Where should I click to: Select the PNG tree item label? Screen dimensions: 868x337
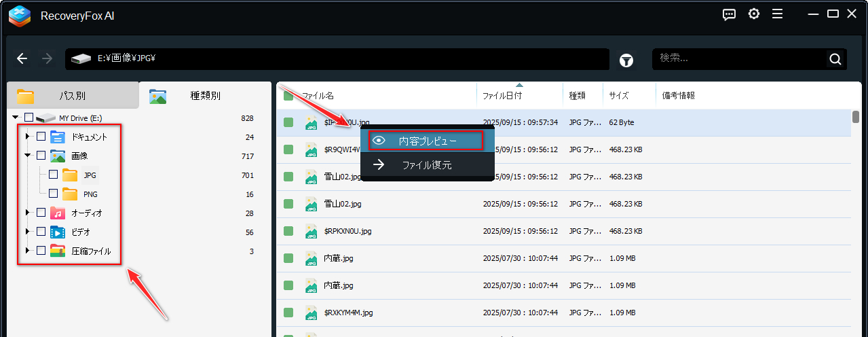coord(90,194)
